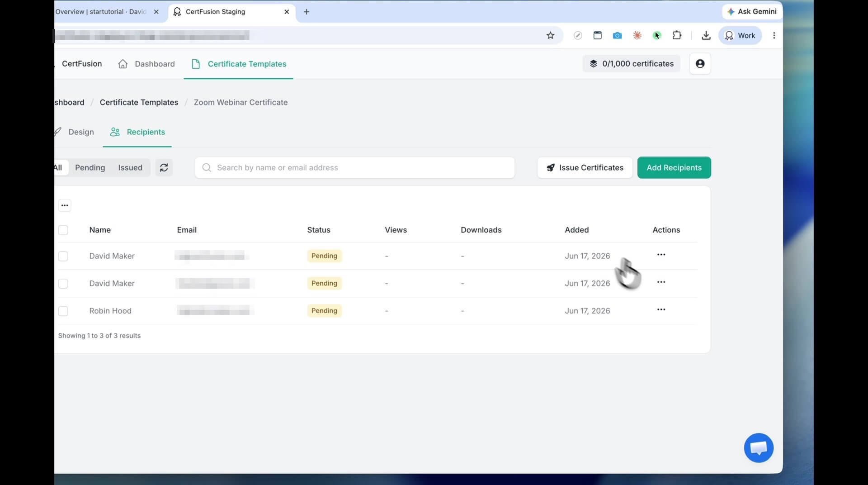Open actions menu for first David Maker
868x485 pixels.
tap(661, 255)
